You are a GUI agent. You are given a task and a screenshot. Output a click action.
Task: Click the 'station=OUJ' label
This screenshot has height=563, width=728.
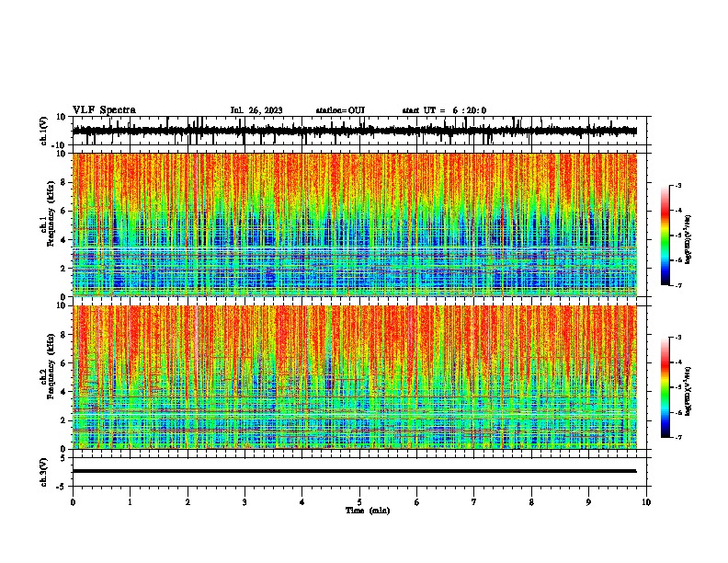pyautogui.click(x=340, y=110)
